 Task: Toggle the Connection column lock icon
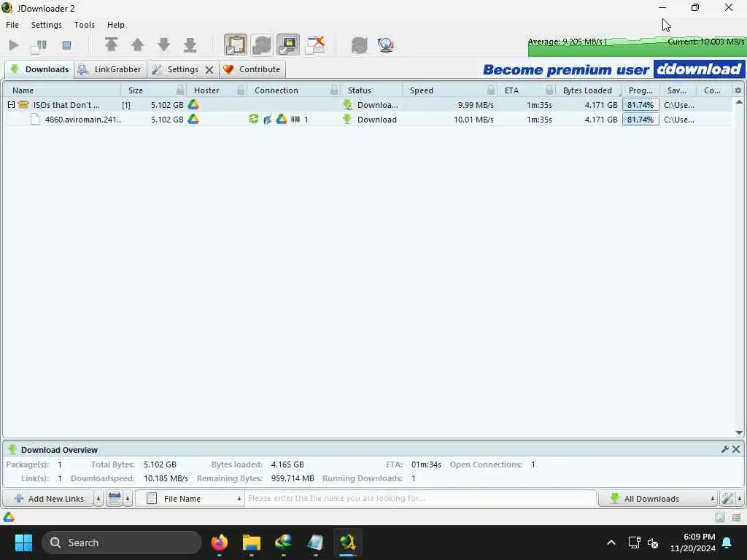pos(334,90)
